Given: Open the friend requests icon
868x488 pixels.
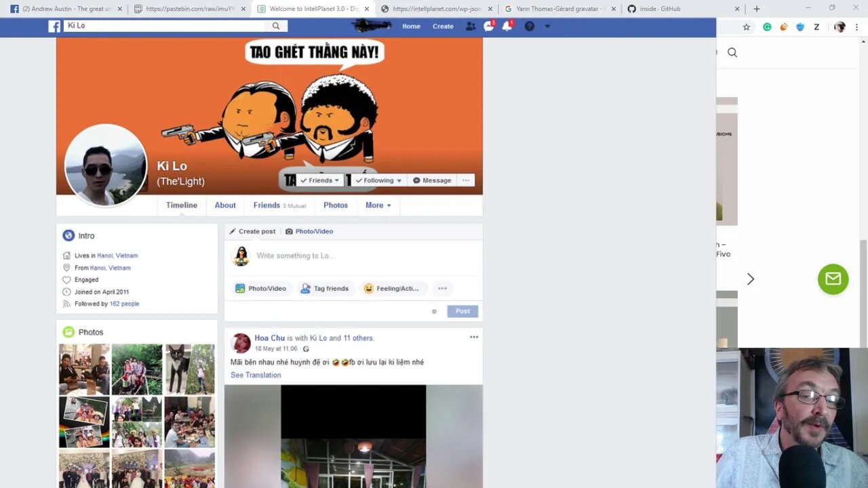Looking at the screenshot, I should [470, 26].
